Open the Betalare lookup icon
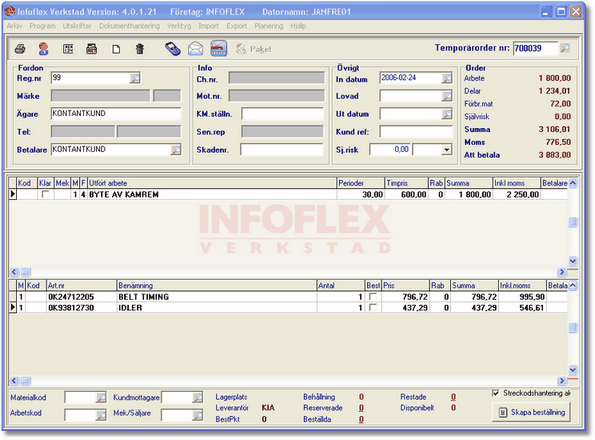Screen dimensions: 595x440 click(175, 150)
